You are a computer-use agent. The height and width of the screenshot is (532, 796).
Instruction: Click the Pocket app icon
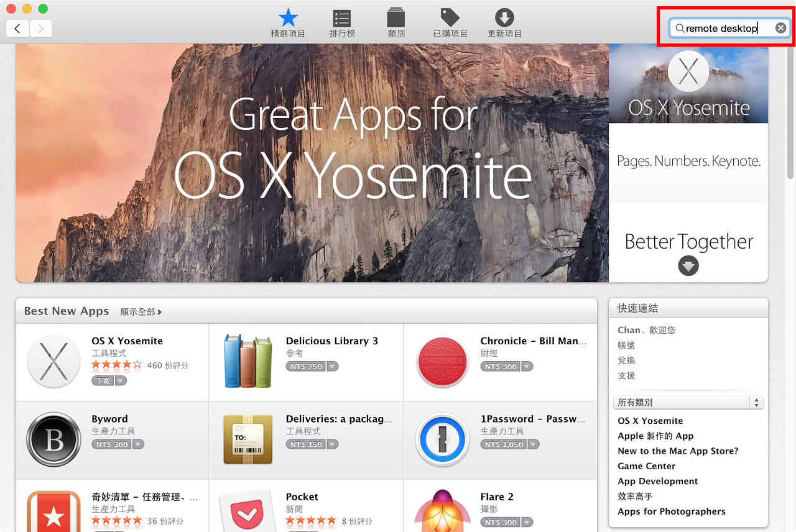[x=248, y=513]
